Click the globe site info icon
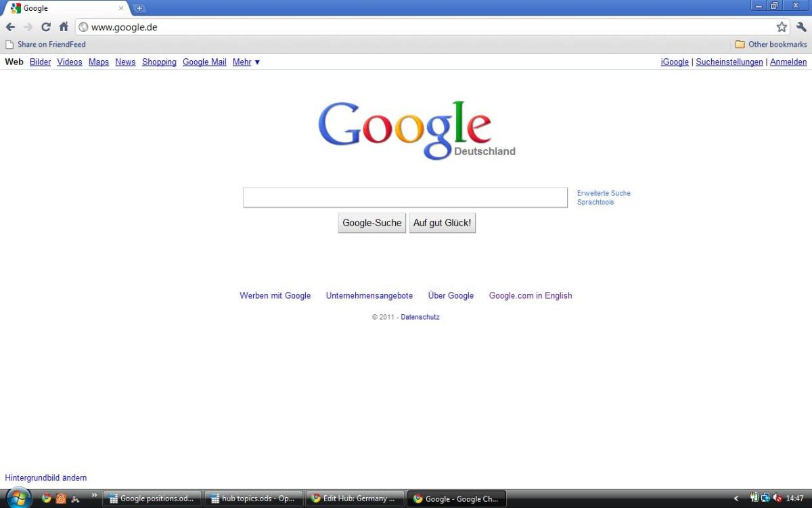The width and height of the screenshot is (812, 508). (x=83, y=27)
